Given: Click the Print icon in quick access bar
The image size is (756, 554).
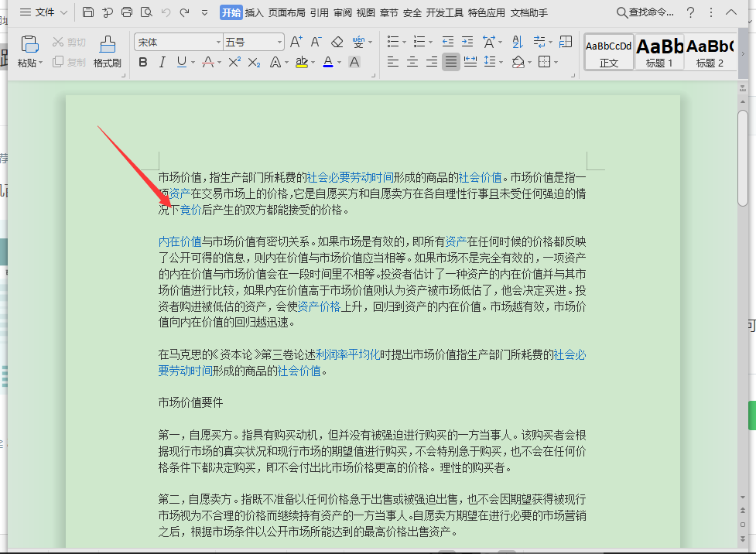Looking at the screenshot, I should point(127,12).
